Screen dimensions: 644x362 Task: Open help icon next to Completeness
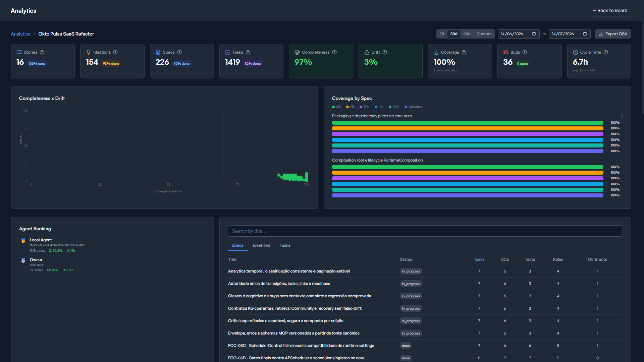point(334,52)
